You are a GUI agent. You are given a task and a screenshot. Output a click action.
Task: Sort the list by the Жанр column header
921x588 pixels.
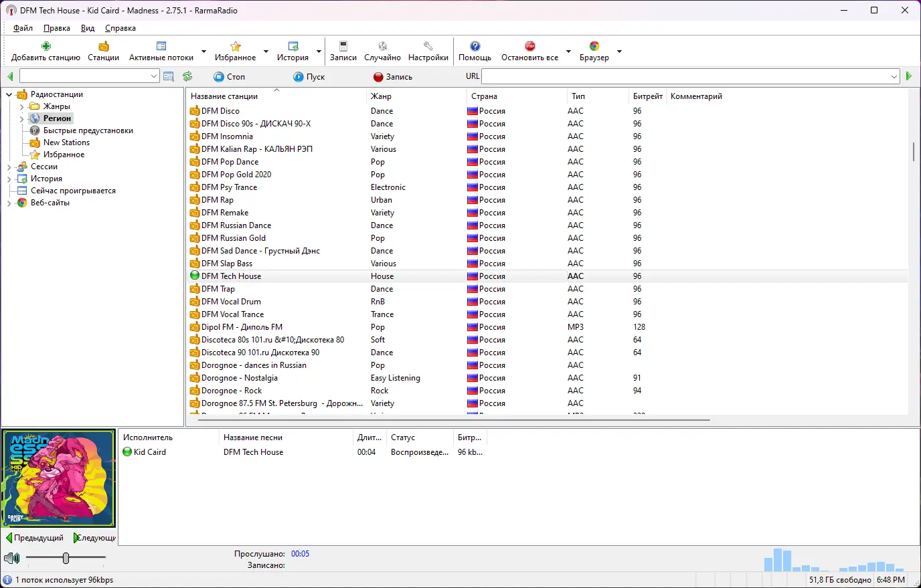(x=416, y=96)
